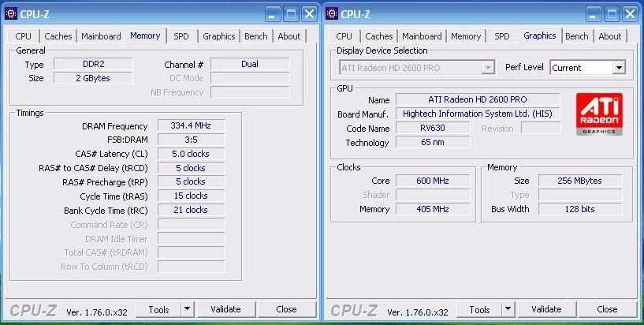Click Tools button in left window
The height and width of the screenshot is (325, 644).
[x=158, y=309]
